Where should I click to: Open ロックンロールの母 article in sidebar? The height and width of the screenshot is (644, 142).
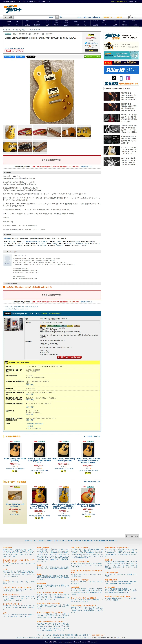(129, 161)
